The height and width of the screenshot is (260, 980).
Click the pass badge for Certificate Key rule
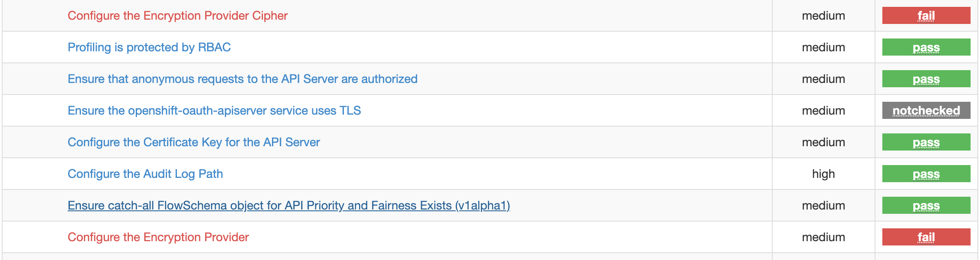pyautogui.click(x=926, y=142)
